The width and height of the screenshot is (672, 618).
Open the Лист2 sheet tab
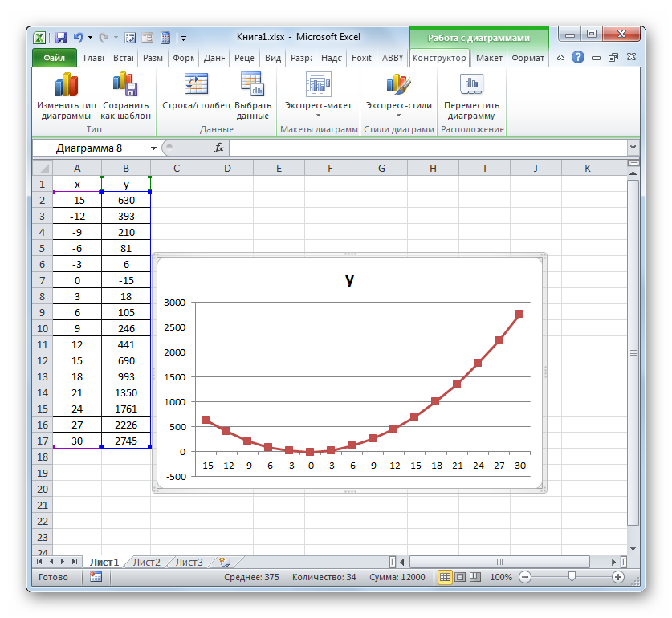[146, 562]
